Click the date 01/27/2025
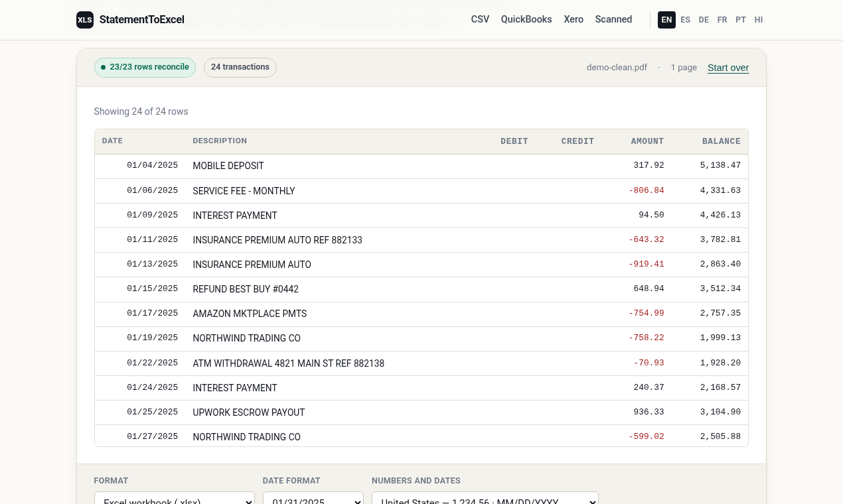 click(x=153, y=436)
